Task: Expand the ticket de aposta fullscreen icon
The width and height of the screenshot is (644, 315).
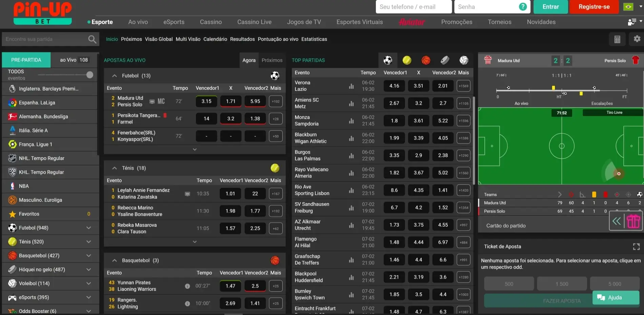Action: click(x=636, y=247)
